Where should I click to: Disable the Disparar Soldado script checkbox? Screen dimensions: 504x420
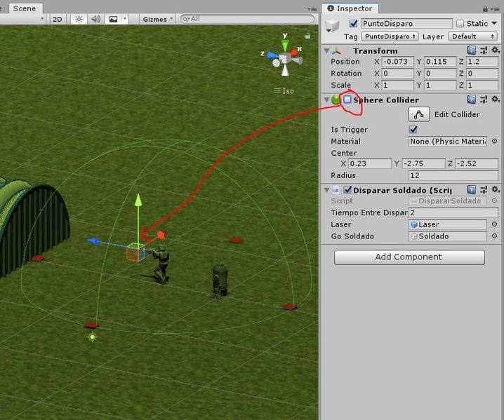(x=347, y=190)
